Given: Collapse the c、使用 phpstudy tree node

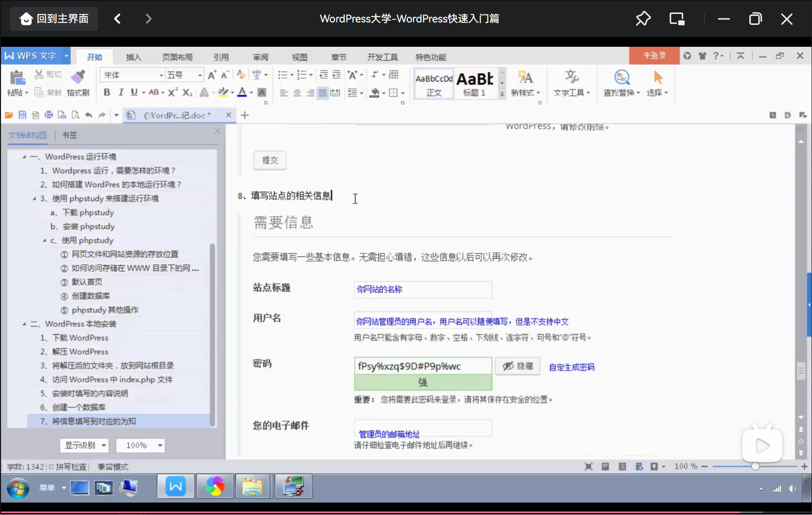Looking at the screenshot, I should [x=44, y=240].
